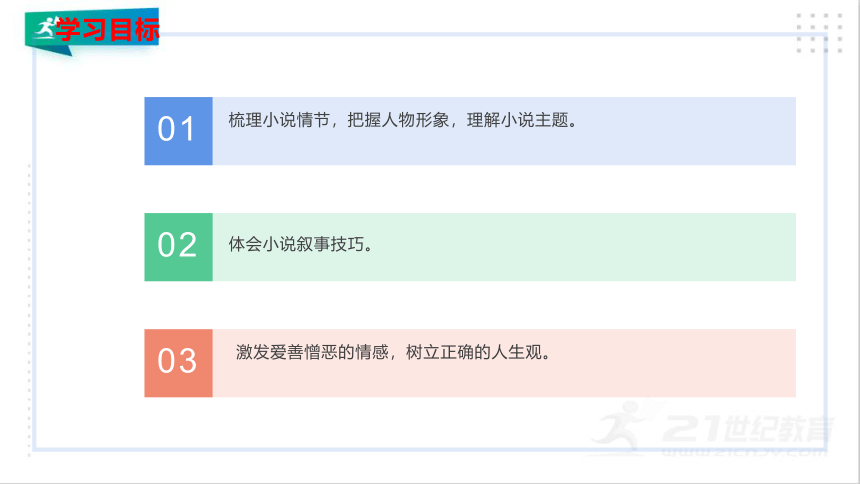The width and height of the screenshot is (860, 484).
Task: Select text 激发爱善憎恶的情感
Action: [x=312, y=352]
